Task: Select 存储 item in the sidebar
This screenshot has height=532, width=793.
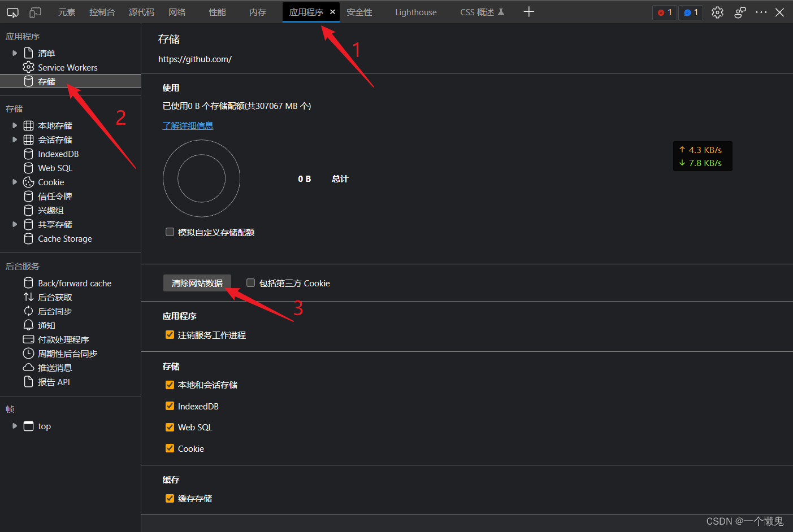Action: 70,81
